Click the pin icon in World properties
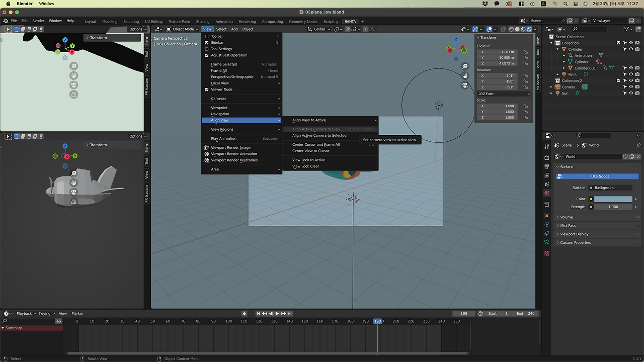 tap(638, 145)
